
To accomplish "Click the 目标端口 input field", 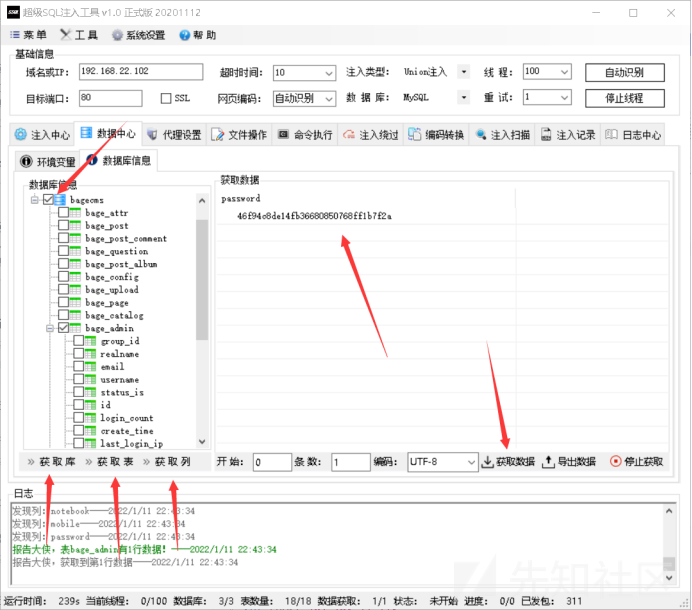I will [x=111, y=98].
